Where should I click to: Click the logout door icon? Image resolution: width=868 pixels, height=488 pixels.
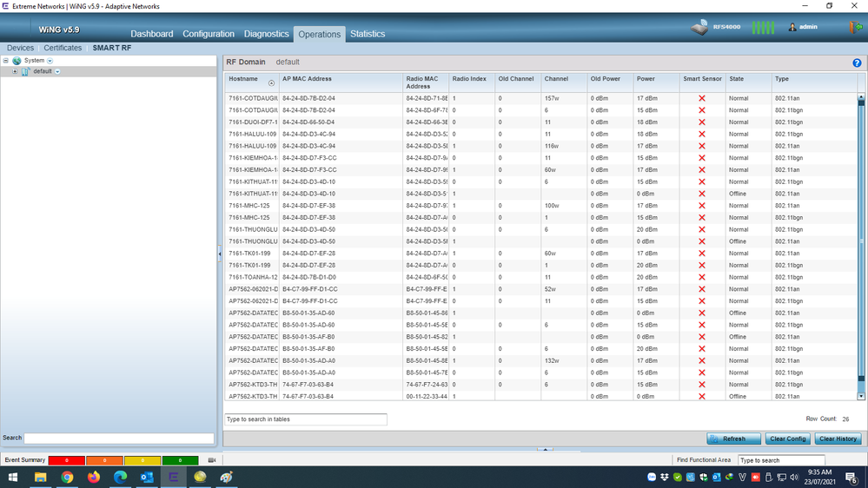pyautogui.click(x=854, y=27)
